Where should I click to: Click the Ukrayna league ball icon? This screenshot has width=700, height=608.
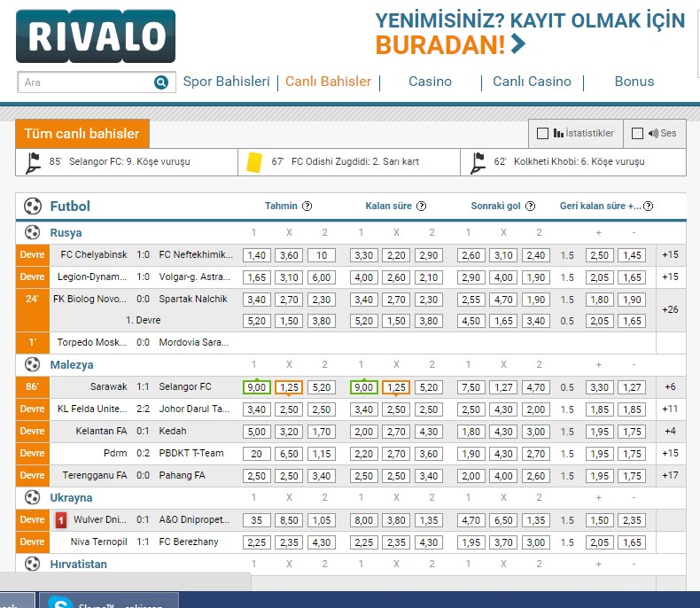click(32, 497)
